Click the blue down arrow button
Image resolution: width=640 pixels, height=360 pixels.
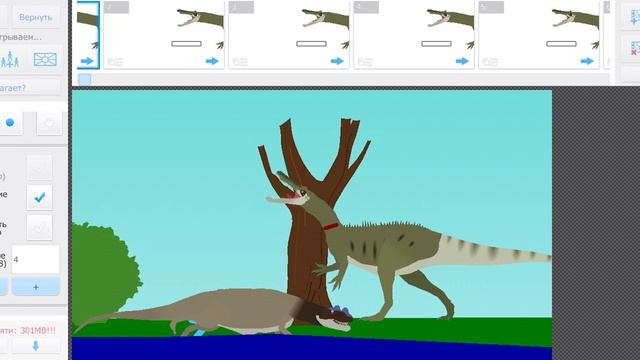click(36, 346)
